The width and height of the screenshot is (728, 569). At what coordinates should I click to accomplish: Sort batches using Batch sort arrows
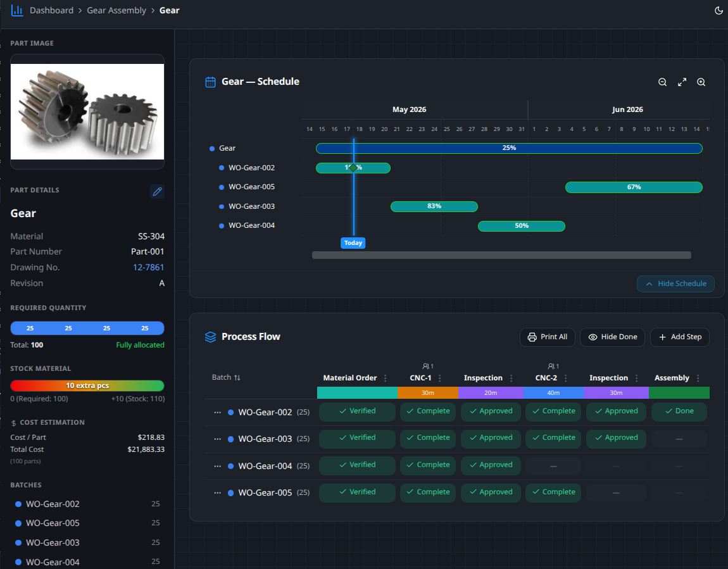tap(237, 377)
